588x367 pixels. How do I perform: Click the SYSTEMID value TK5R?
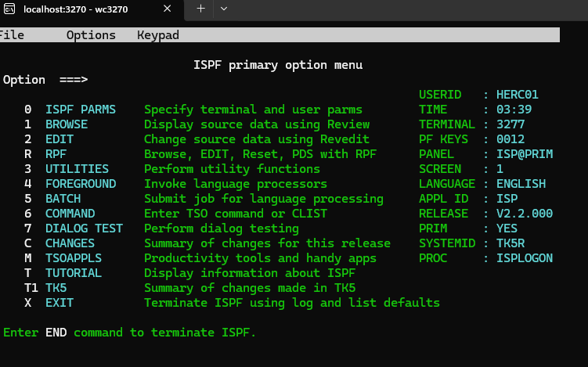point(510,243)
